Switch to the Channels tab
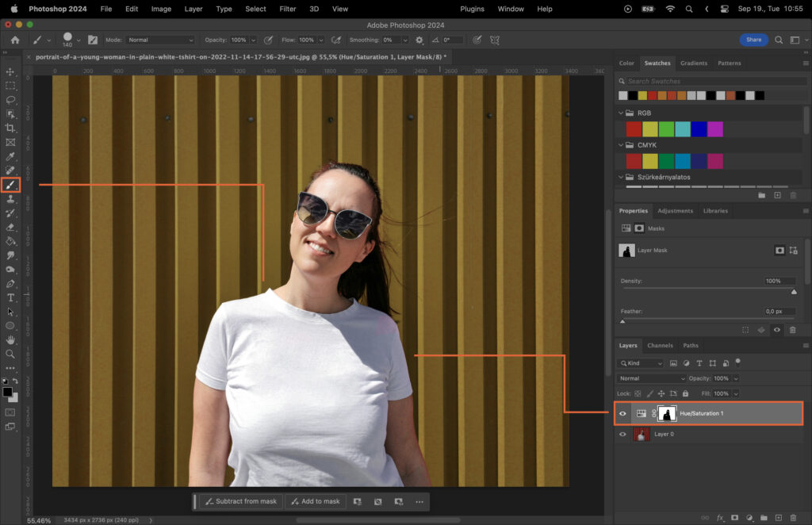The width and height of the screenshot is (812, 525). tap(660, 345)
